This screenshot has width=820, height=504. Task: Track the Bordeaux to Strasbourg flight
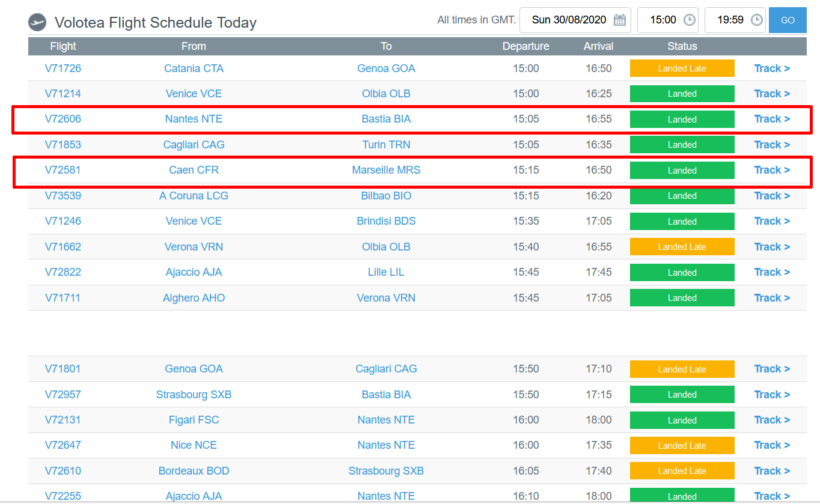pos(772,471)
